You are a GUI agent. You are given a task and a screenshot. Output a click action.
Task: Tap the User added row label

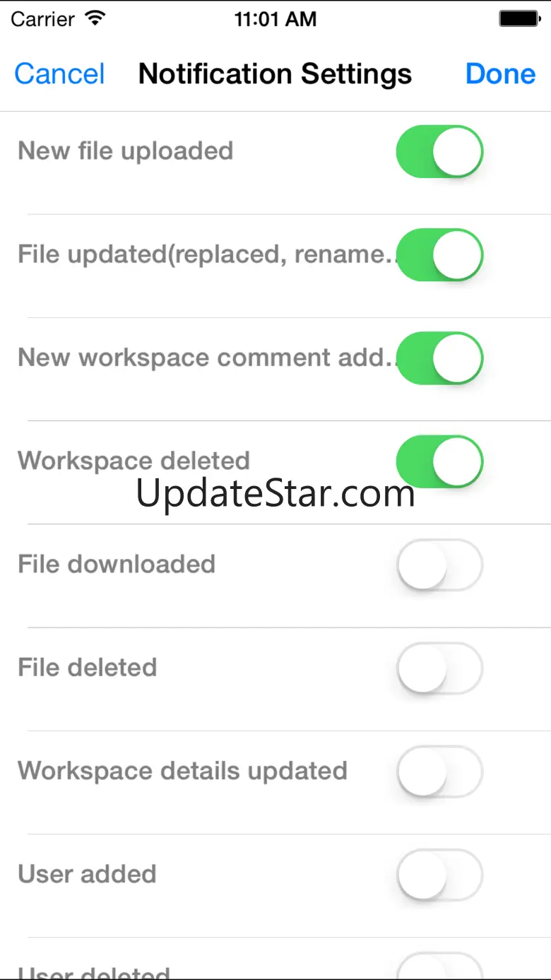pyautogui.click(x=87, y=874)
